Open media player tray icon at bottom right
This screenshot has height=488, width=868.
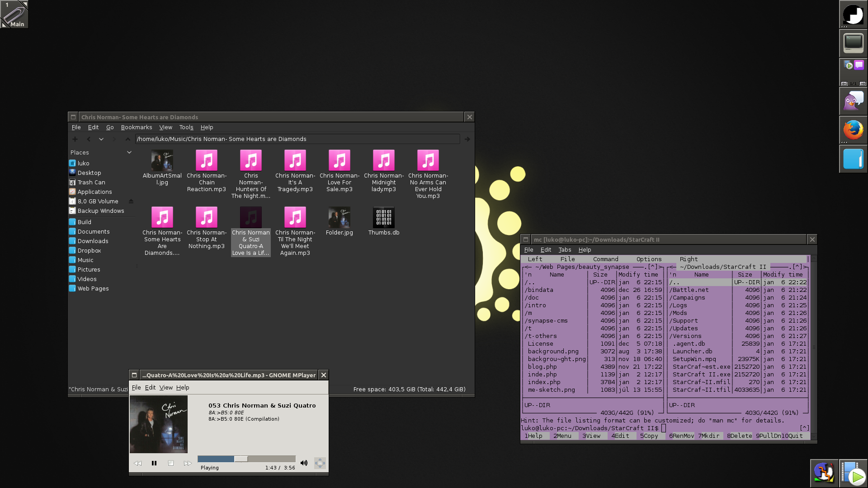click(854, 473)
